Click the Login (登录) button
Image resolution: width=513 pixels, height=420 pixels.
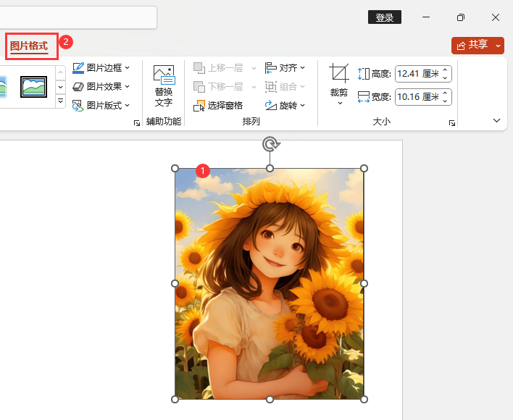tap(384, 17)
